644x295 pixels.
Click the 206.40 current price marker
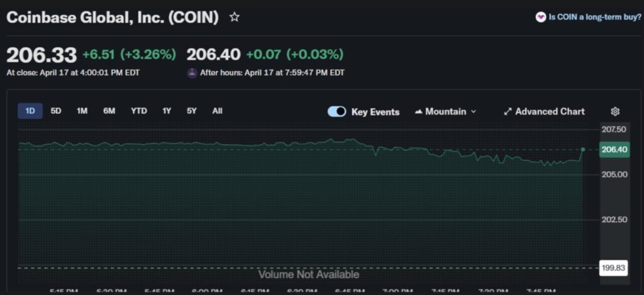[x=614, y=150]
